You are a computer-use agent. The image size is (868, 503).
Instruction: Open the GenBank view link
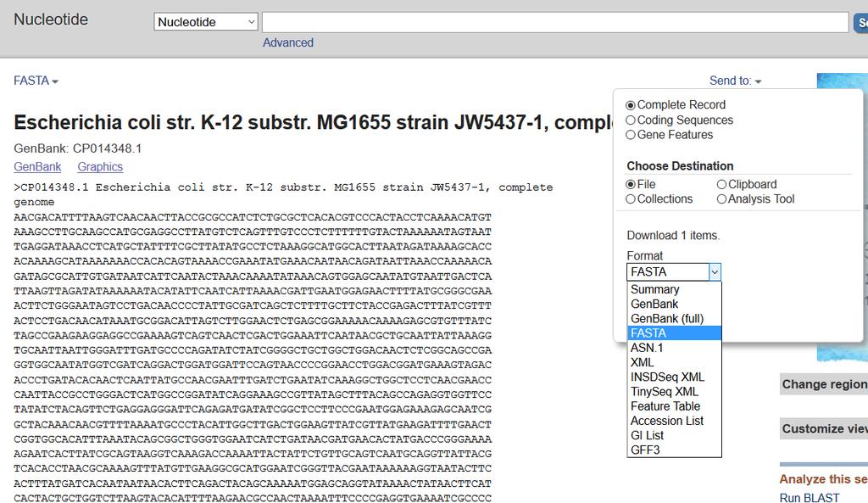pos(37,167)
